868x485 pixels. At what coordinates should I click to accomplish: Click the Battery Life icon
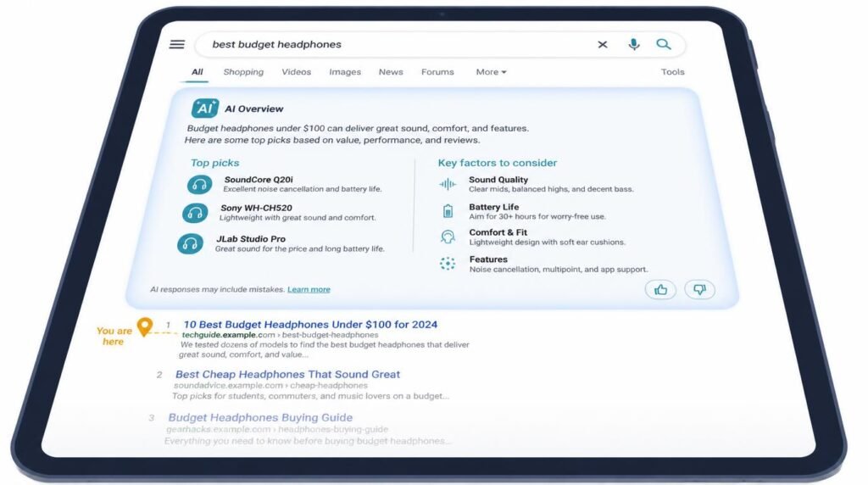tap(448, 211)
